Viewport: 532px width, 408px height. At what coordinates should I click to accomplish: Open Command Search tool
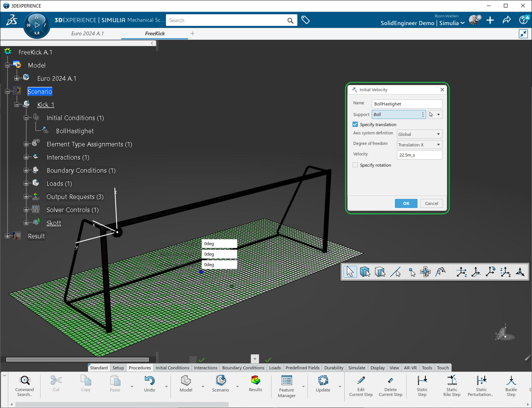[x=25, y=381]
